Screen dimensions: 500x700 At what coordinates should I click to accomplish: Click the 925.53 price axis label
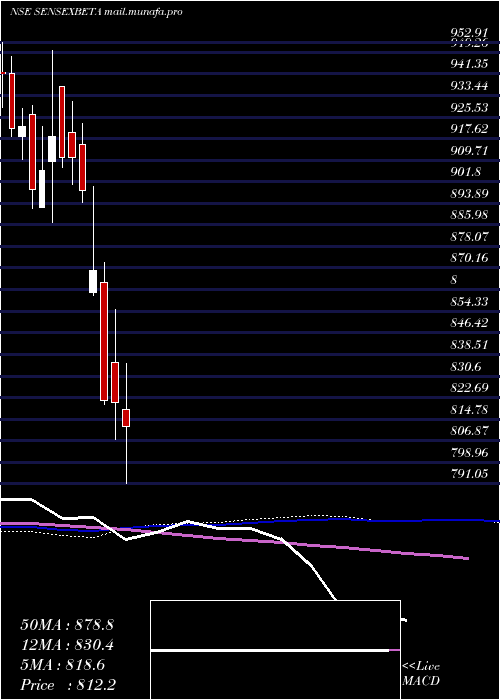[469, 108]
